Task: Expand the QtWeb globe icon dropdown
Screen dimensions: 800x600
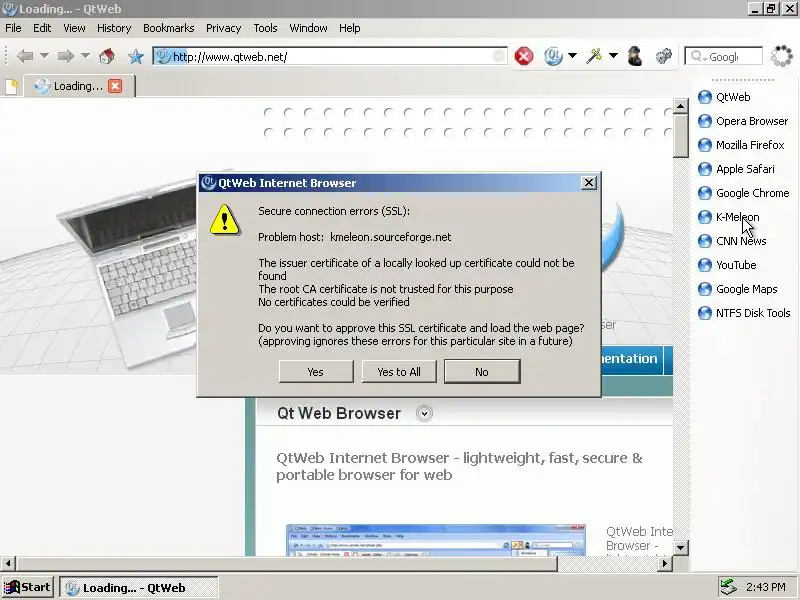Action: [x=572, y=56]
